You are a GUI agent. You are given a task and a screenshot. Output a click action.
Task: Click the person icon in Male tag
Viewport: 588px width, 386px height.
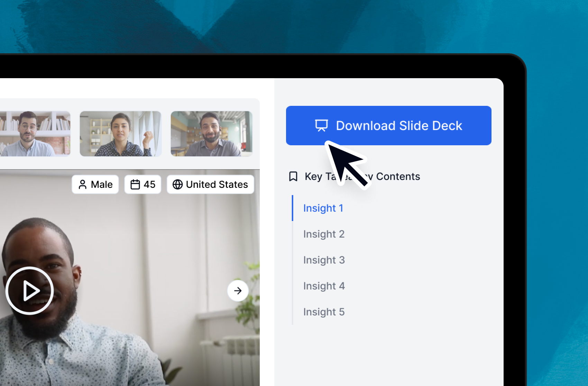[x=82, y=185]
